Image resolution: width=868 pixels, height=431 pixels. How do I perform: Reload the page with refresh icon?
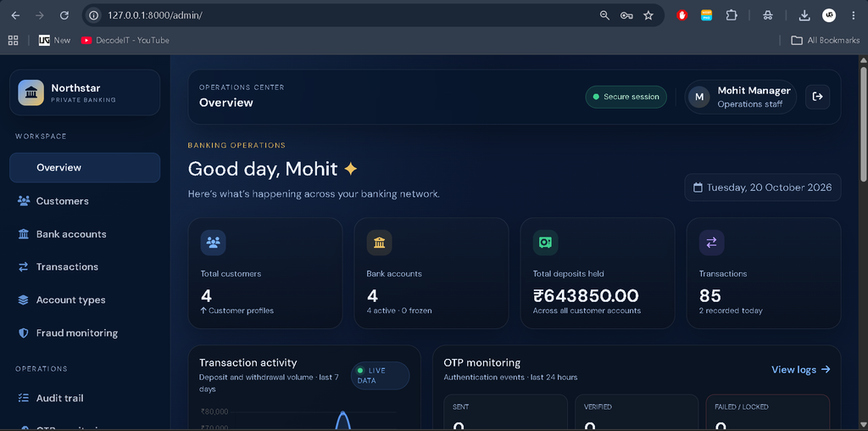click(64, 15)
